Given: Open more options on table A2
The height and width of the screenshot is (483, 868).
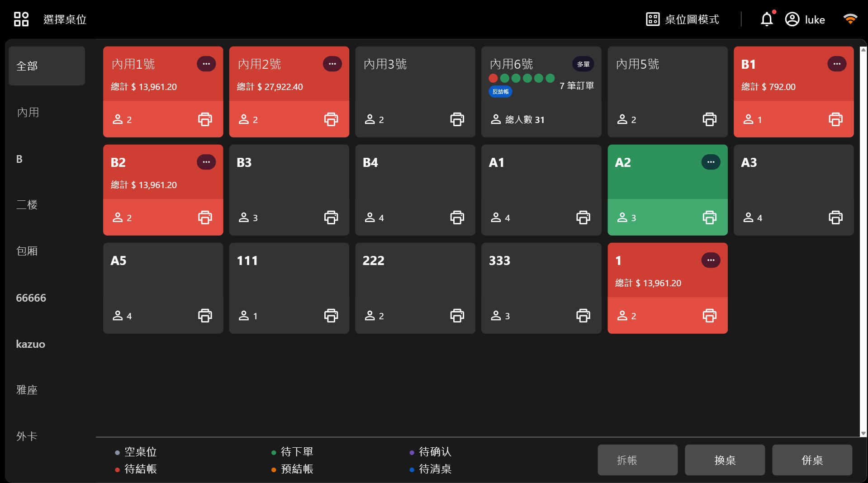Looking at the screenshot, I should [x=711, y=162].
